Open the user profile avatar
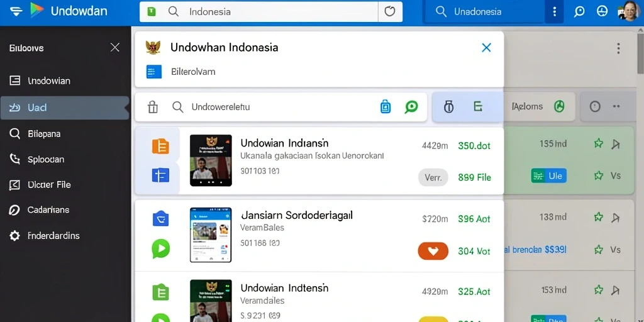The height and width of the screenshot is (322, 644). [x=630, y=11]
